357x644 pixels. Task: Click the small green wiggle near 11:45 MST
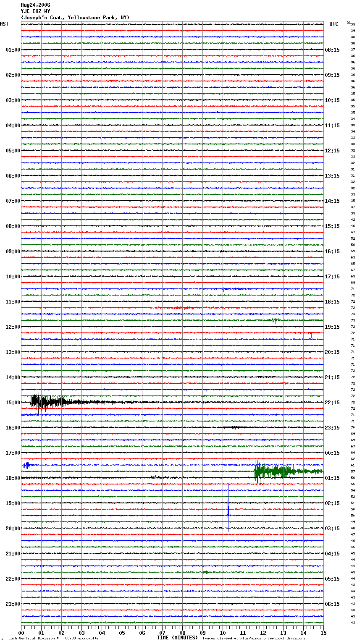[x=274, y=320]
